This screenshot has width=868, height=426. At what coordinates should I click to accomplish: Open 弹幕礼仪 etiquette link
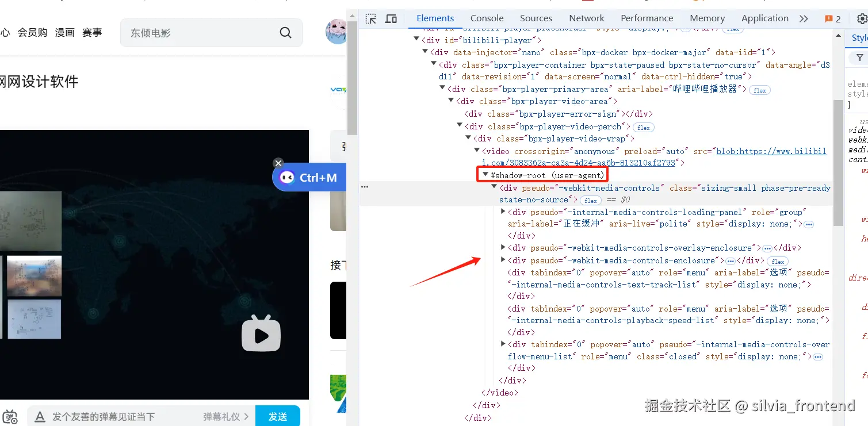tap(226, 417)
